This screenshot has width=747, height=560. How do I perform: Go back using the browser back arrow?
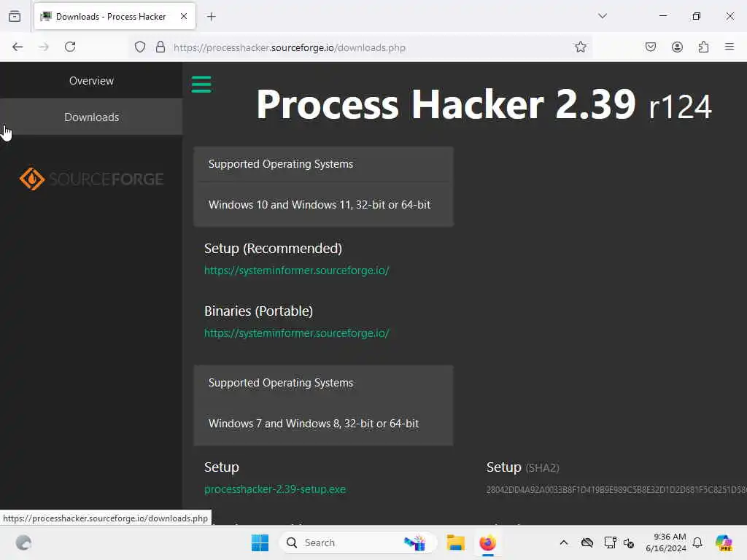pyautogui.click(x=18, y=47)
